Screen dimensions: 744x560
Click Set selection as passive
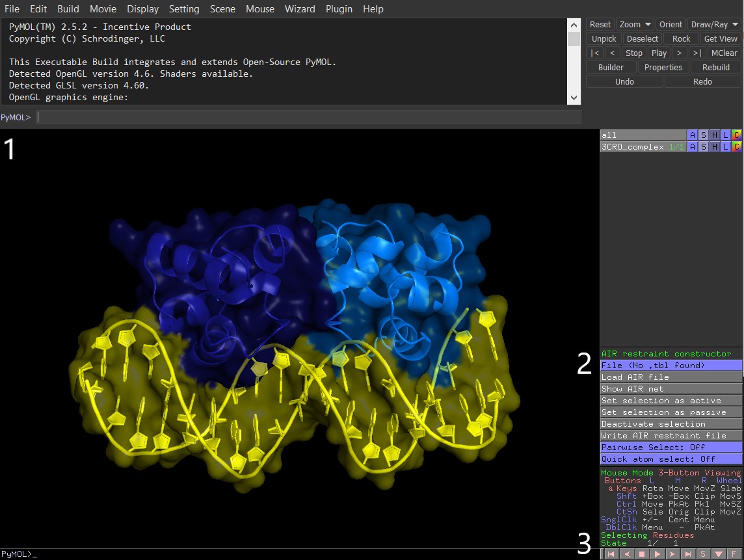pyautogui.click(x=671, y=412)
